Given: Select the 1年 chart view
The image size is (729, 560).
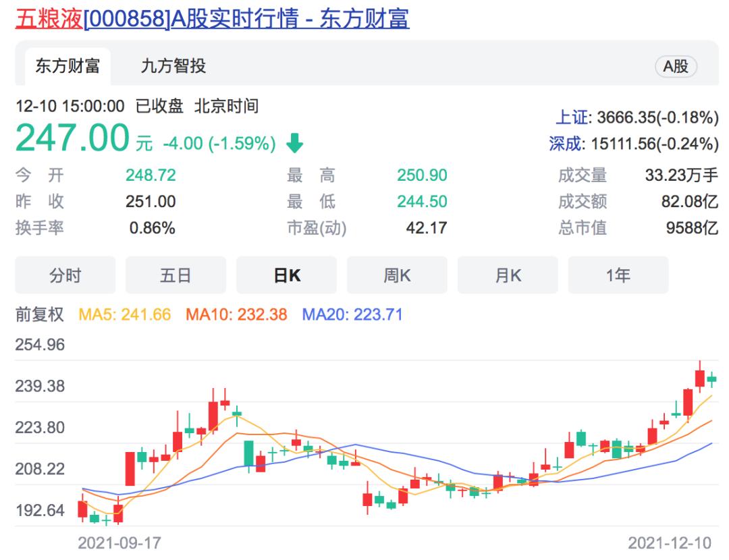Looking at the screenshot, I should click(618, 275).
